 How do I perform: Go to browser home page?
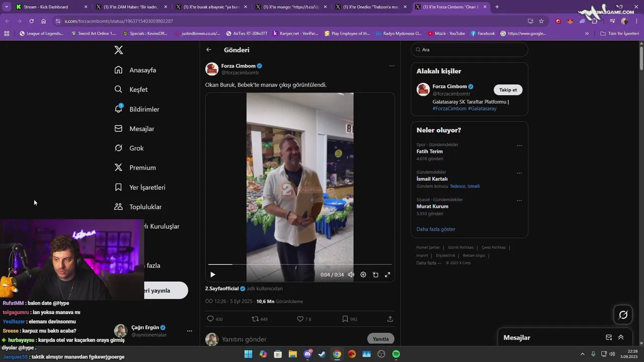tap(44, 21)
